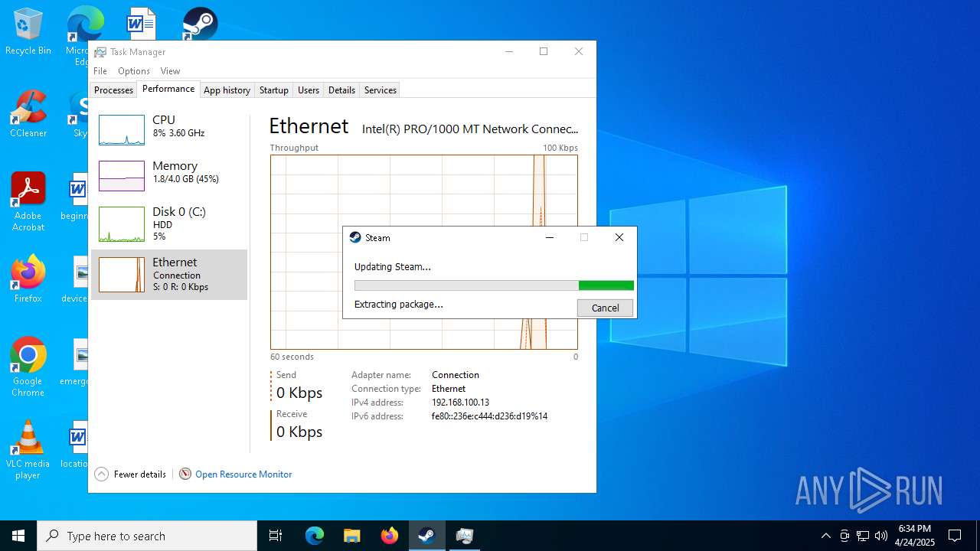
Task: Open the Recycle Bin desktop icon
Action: click(28, 32)
